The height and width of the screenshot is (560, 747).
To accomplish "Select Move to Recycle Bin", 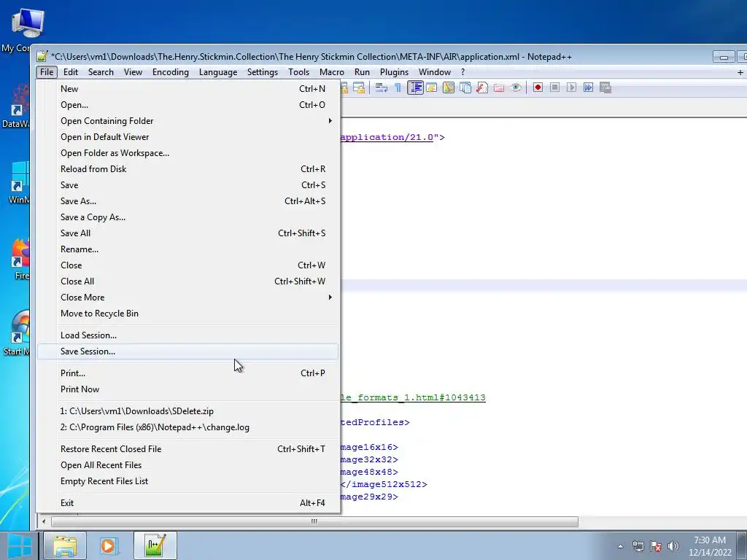I will click(x=187, y=314).
